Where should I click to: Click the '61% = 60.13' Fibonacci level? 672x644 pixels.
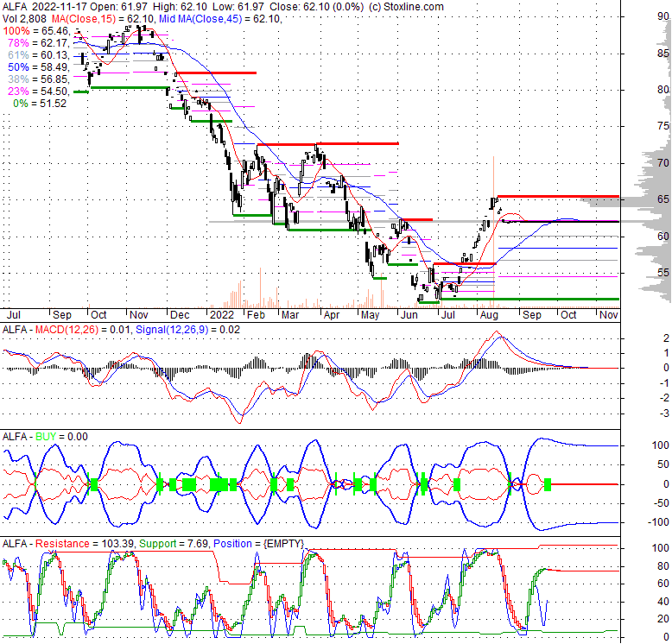tap(39, 54)
